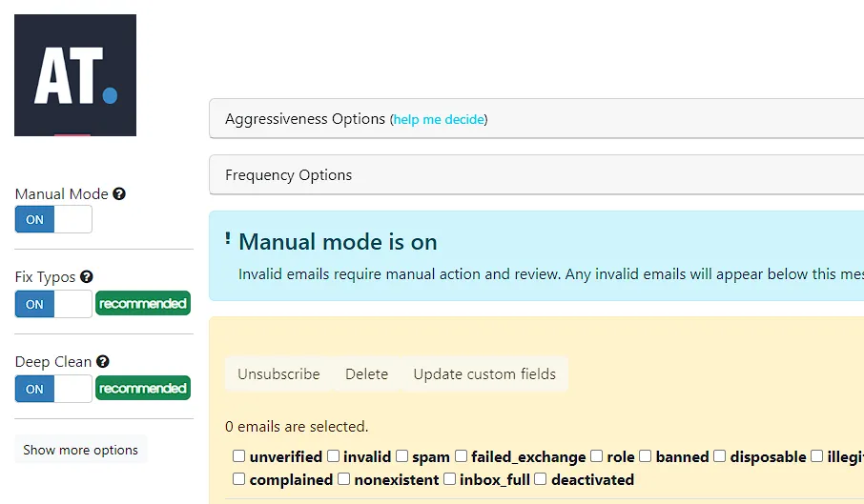Check the role checkbox
Image resolution: width=864 pixels, height=504 pixels.
coord(596,456)
